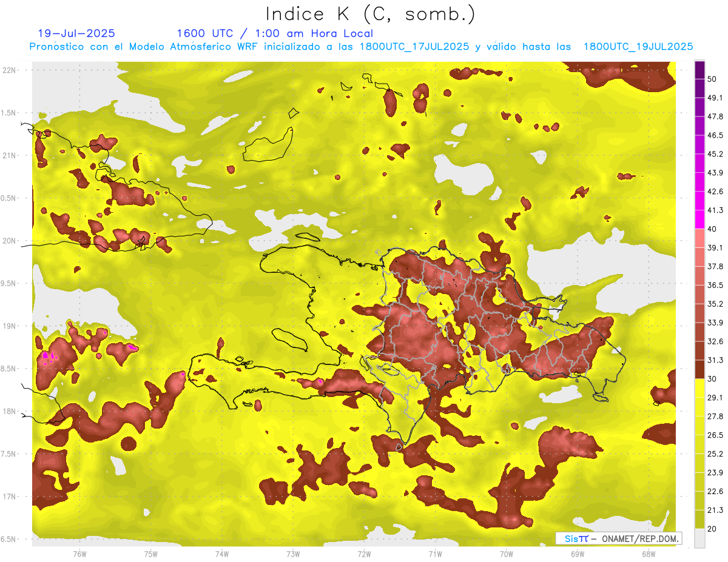Screen dimensions: 728x562
Task: Click the '71W' longitude label
Action: click(x=435, y=554)
